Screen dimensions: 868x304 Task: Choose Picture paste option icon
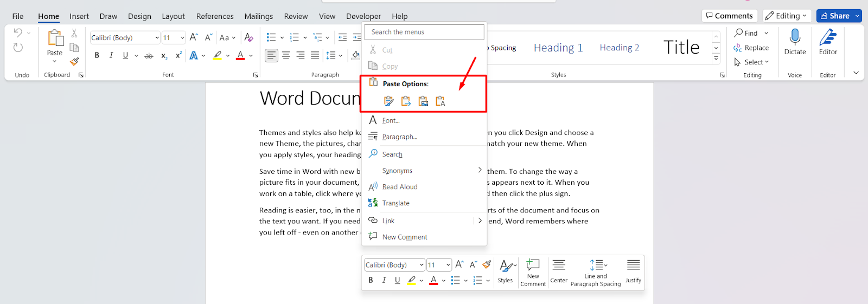(423, 101)
